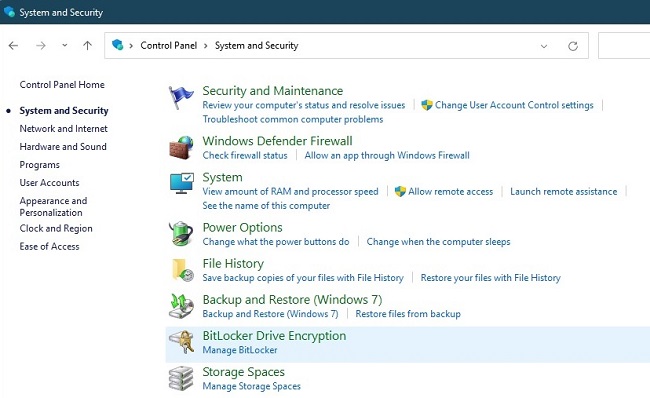Click the System monitor icon
Screen dimensions: 650x398
(x=182, y=183)
